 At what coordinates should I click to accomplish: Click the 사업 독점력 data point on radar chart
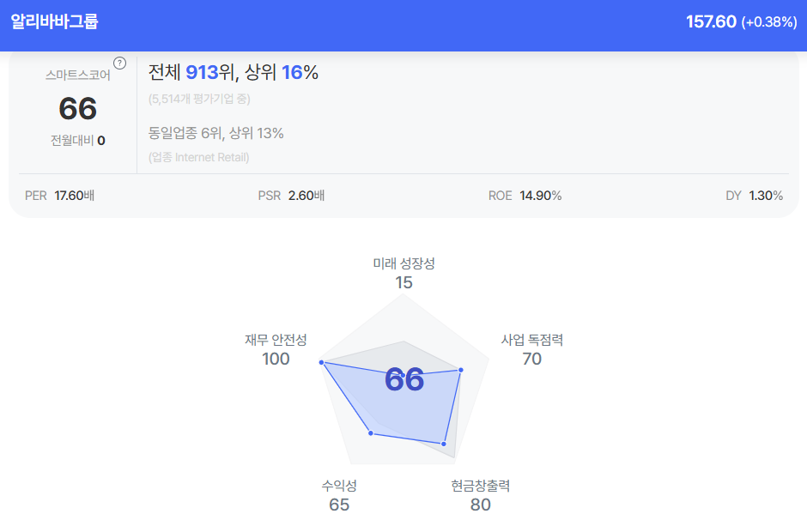(x=461, y=370)
